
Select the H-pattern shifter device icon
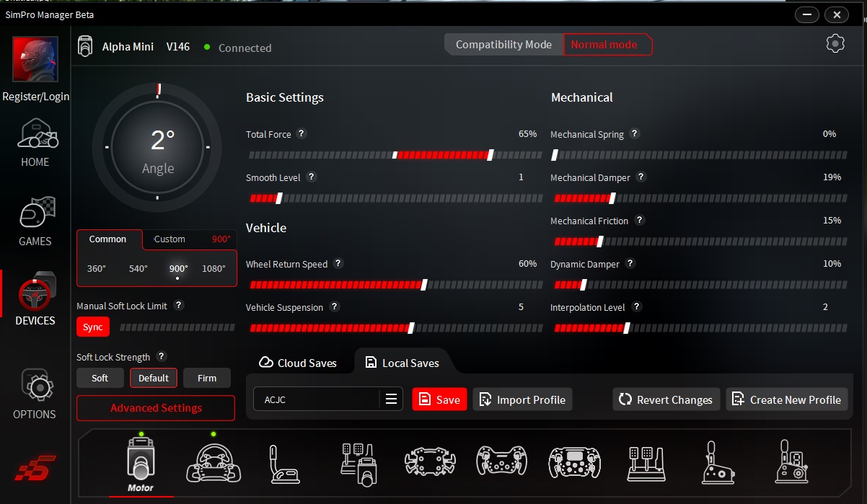pyautogui.click(x=792, y=462)
